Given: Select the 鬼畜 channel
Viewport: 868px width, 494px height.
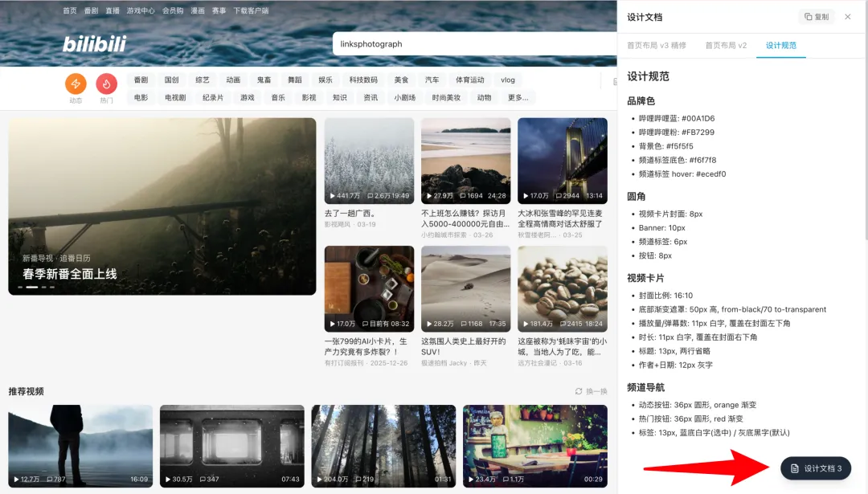Looking at the screenshot, I should pyautogui.click(x=264, y=80).
